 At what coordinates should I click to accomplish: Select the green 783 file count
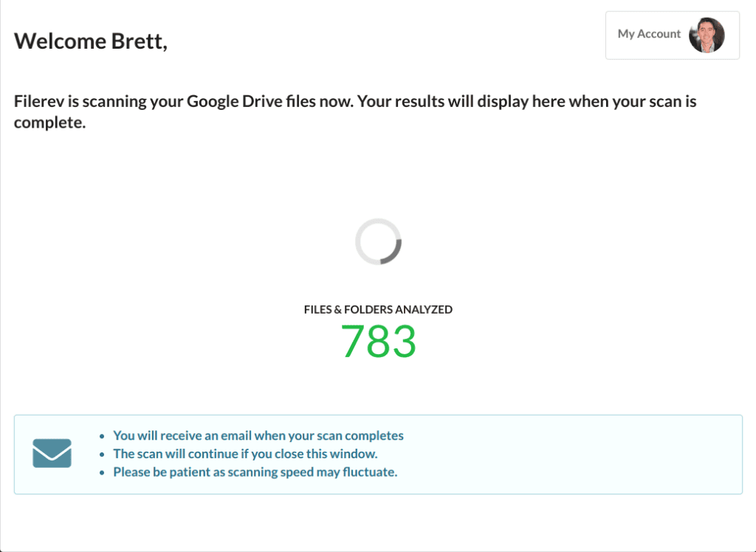[379, 341]
